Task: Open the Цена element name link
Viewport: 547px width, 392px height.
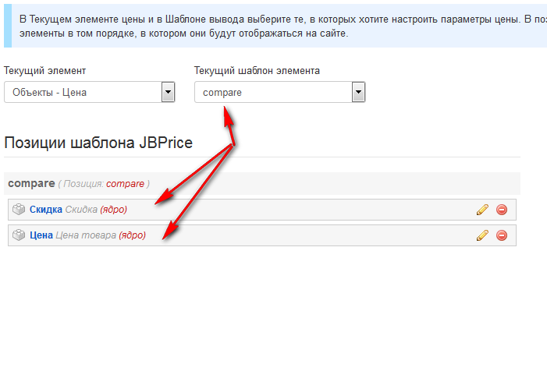Action: [41, 235]
